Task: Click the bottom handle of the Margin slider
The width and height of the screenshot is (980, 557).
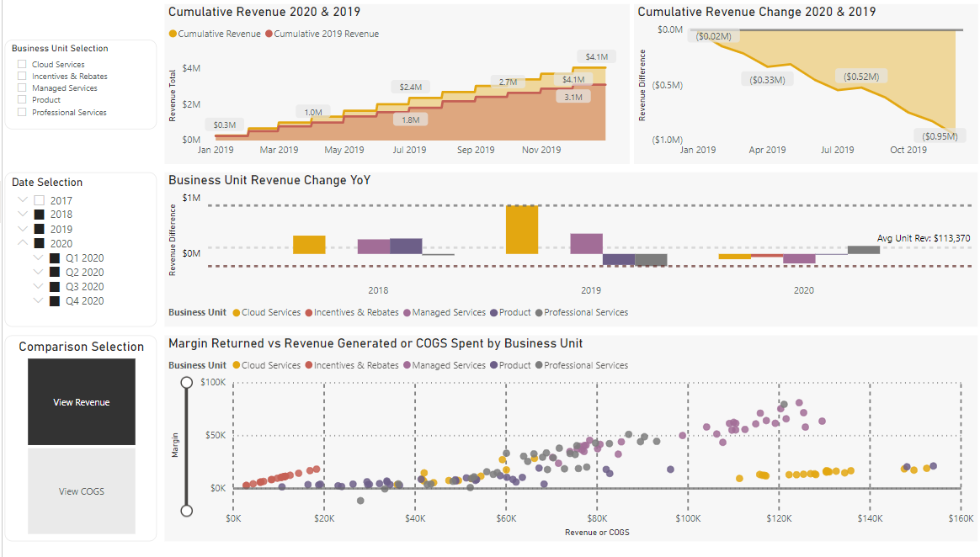Action: click(x=187, y=510)
